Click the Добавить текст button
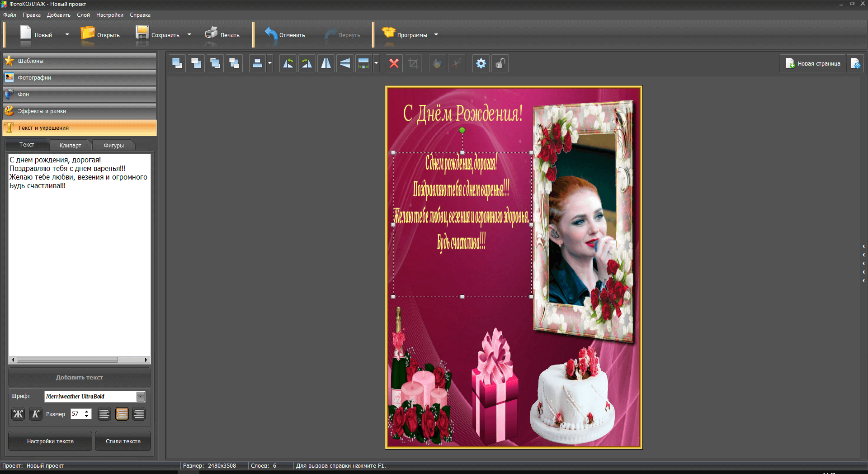This screenshot has width=868, height=474. 80,377
